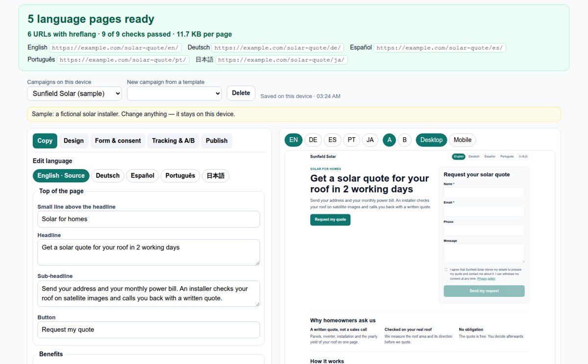Click into the Sub-headline text area

[x=148, y=293]
